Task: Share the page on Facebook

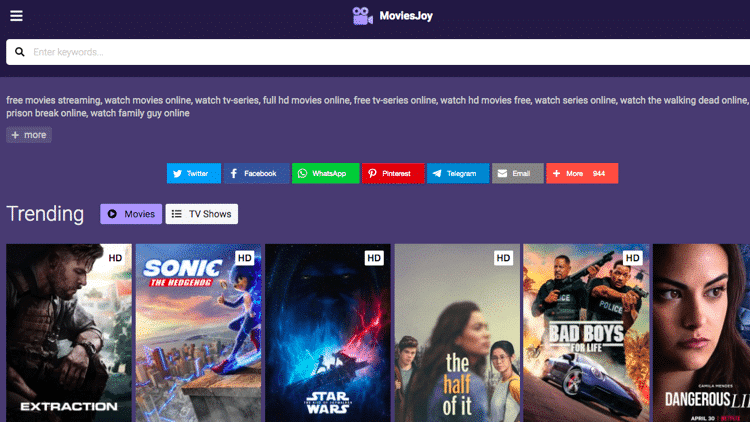Action: point(255,173)
